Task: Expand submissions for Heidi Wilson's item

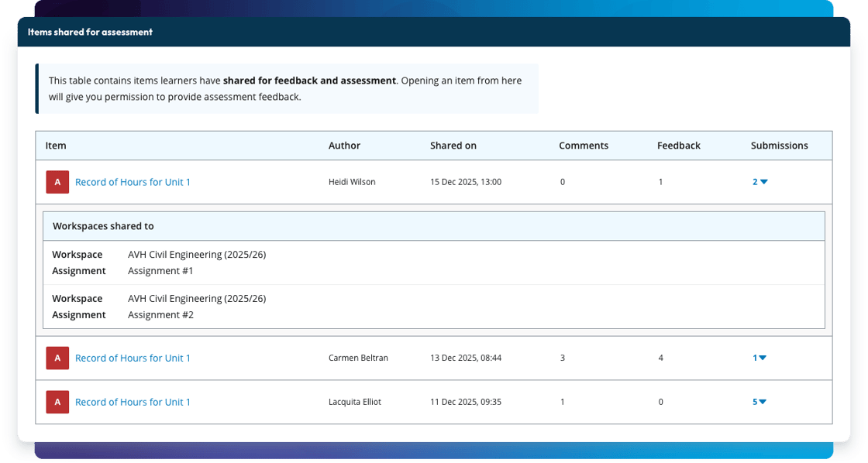Action: (x=759, y=182)
